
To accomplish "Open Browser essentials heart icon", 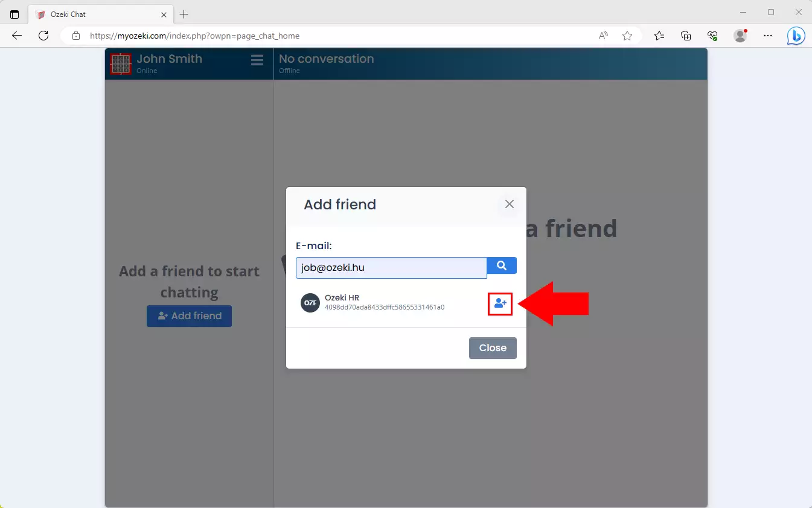I will [x=712, y=36].
